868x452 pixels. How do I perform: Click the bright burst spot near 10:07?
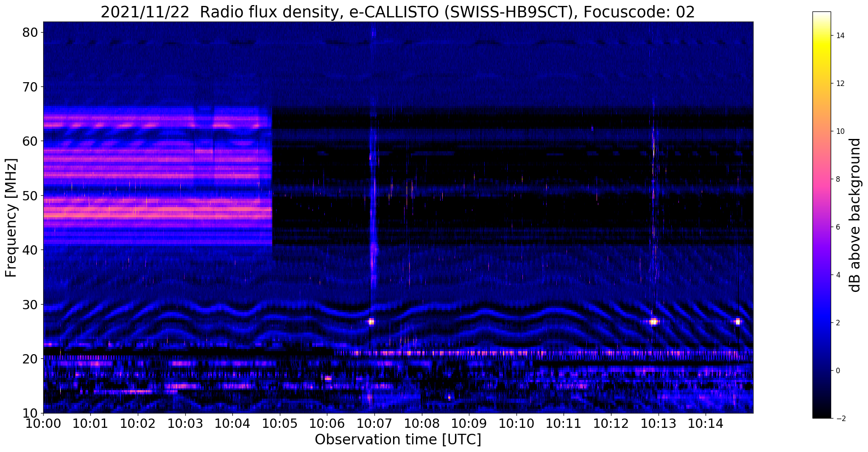point(371,322)
